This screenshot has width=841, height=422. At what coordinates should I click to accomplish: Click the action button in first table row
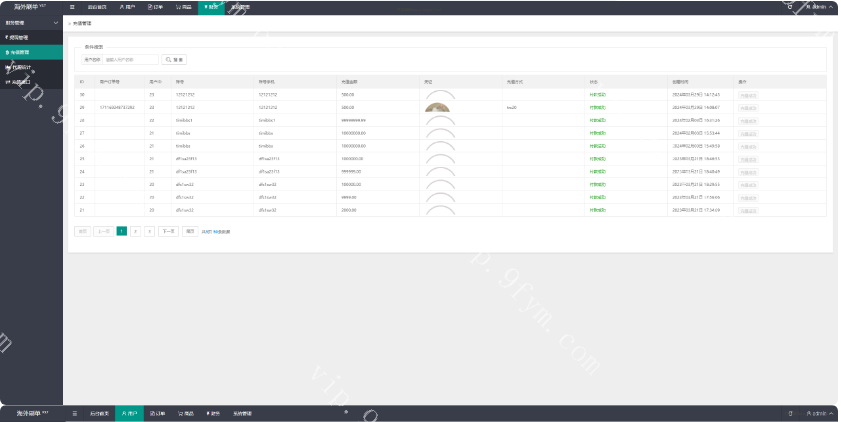pos(748,94)
